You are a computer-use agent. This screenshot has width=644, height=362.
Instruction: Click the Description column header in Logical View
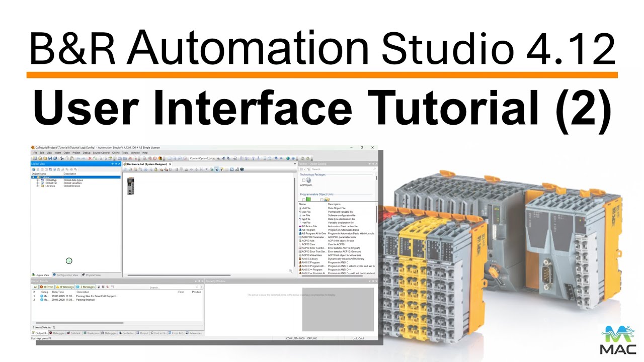(70, 174)
